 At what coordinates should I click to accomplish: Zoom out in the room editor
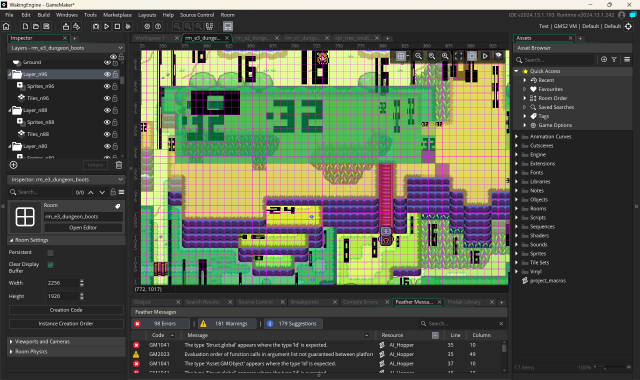418,56
